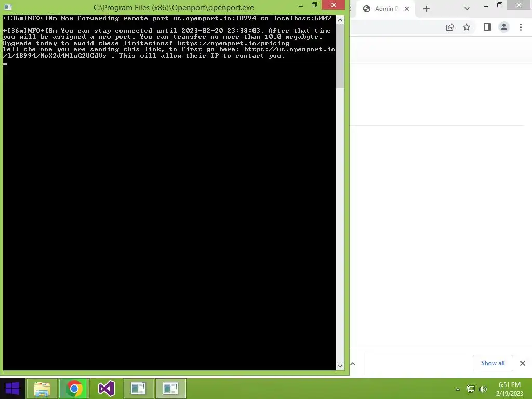
Task: Close the Chrome downloads bar
Action: (523, 363)
